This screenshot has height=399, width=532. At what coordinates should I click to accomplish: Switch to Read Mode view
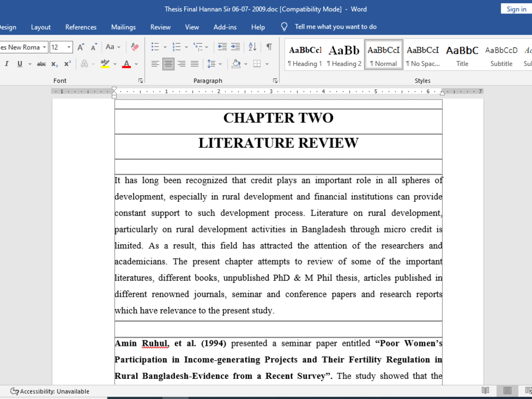pos(486,391)
